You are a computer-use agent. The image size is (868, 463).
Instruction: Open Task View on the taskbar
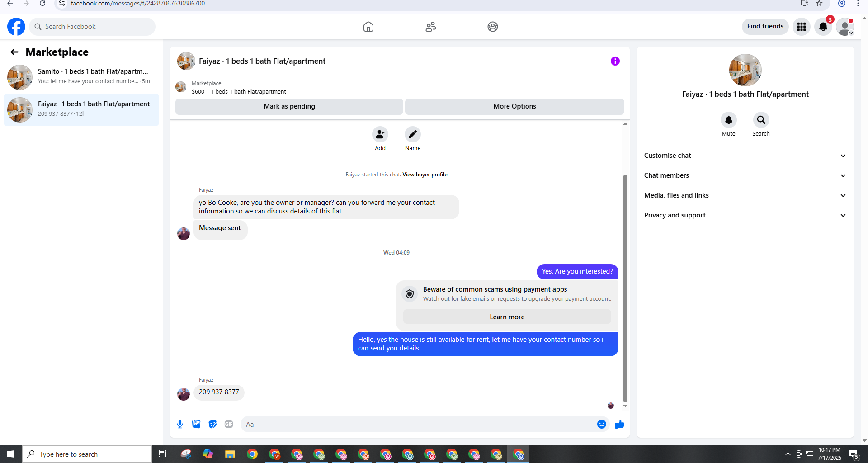click(x=163, y=454)
